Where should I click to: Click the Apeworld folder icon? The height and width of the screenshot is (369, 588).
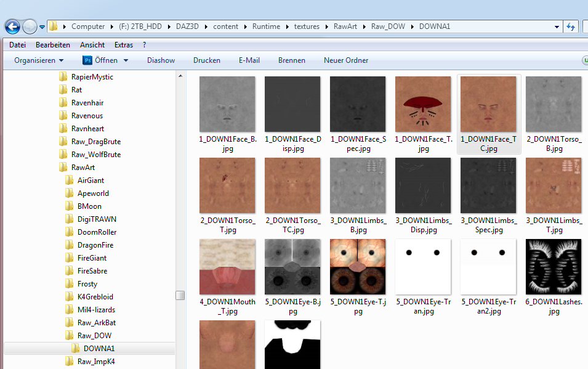(x=70, y=193)
